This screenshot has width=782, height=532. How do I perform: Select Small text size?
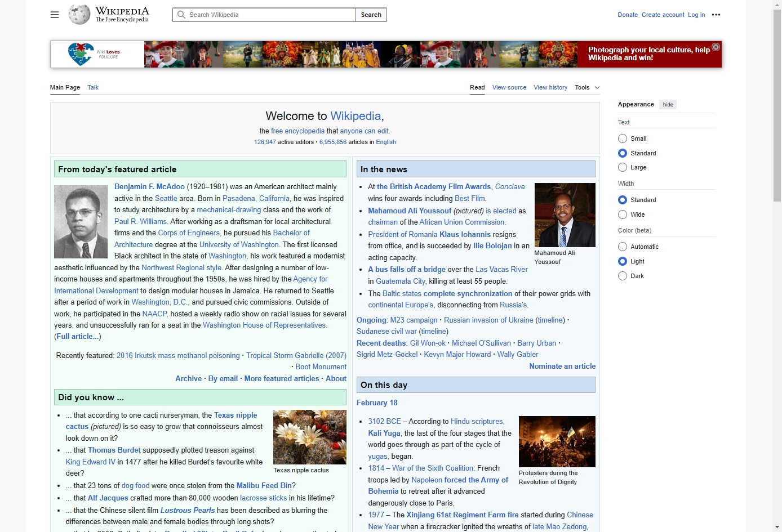pos(623,138)
